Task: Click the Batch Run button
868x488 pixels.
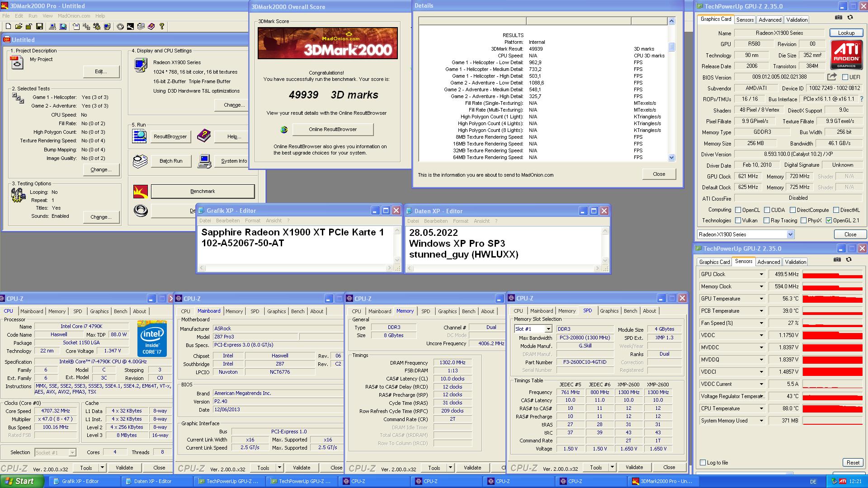Action: (171, 161)
